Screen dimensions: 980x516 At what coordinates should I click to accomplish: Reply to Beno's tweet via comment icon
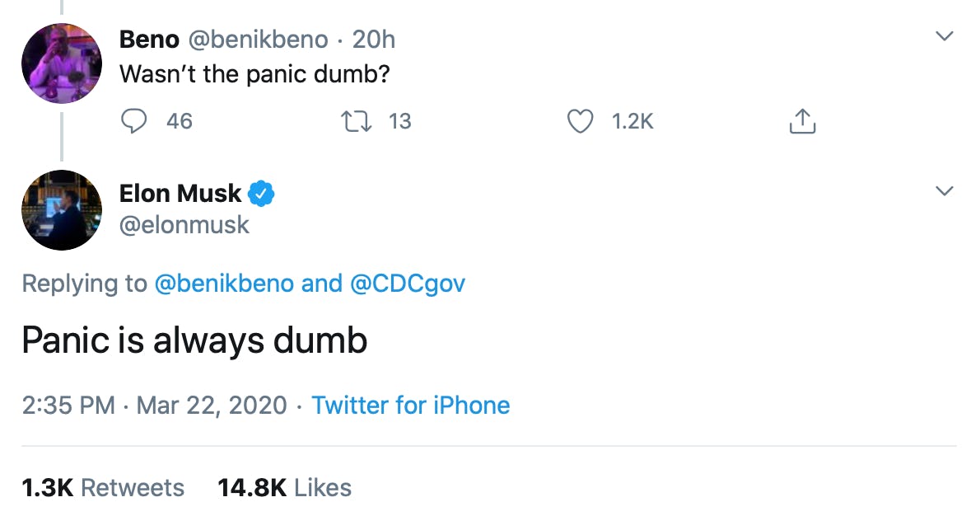pyautogui.click(x=133, y=122)
